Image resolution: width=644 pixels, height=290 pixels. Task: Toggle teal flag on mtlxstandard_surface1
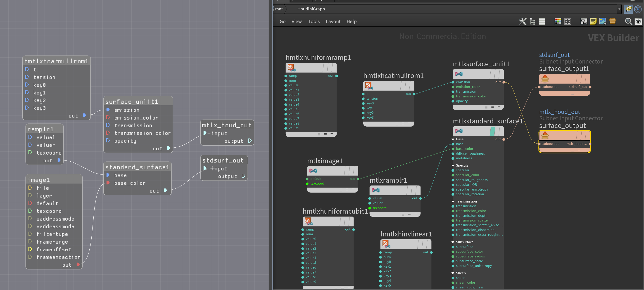coord(492,131)
